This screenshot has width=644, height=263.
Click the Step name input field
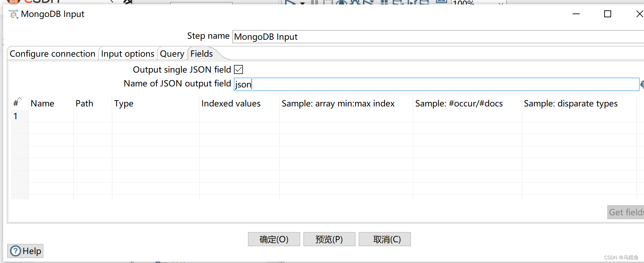pos(438,37)
